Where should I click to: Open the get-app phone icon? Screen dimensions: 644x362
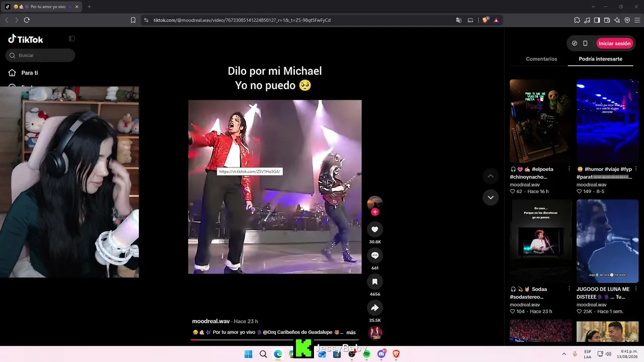tap(585, 43)
